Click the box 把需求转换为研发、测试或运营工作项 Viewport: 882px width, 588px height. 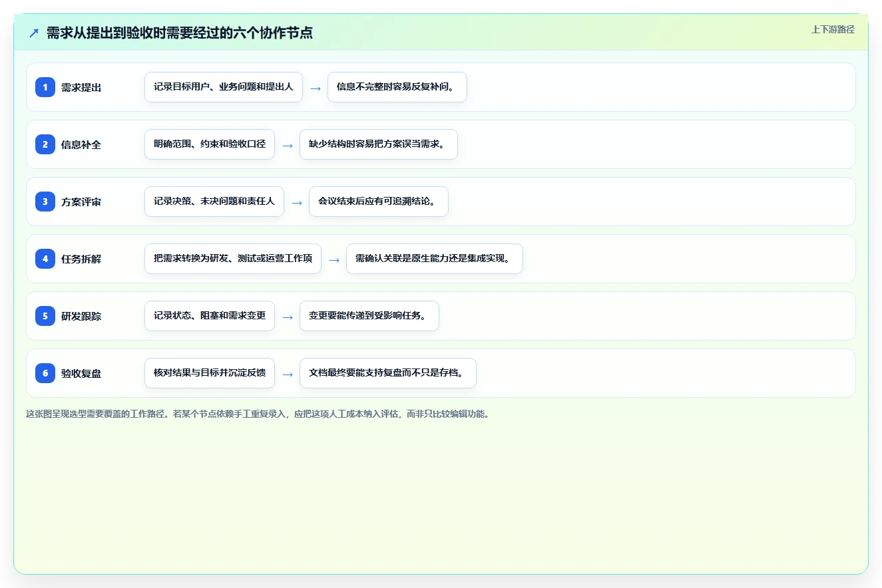pos(233,259)
